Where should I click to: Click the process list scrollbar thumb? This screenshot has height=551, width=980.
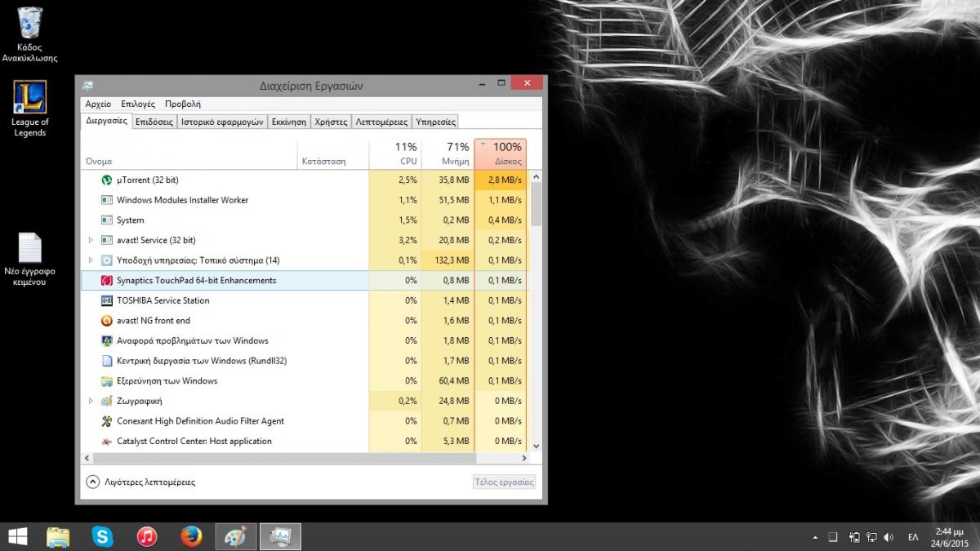(x=537, y=204)
